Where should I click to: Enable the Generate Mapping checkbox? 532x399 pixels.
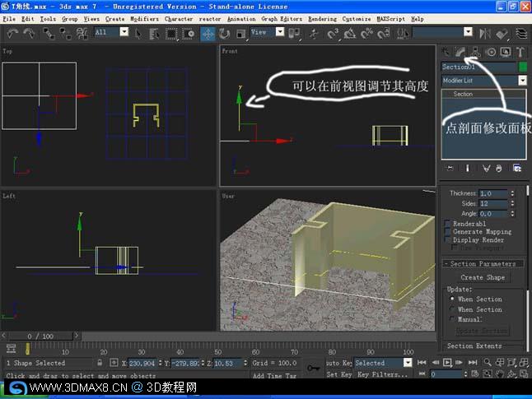tap(447, 231)
